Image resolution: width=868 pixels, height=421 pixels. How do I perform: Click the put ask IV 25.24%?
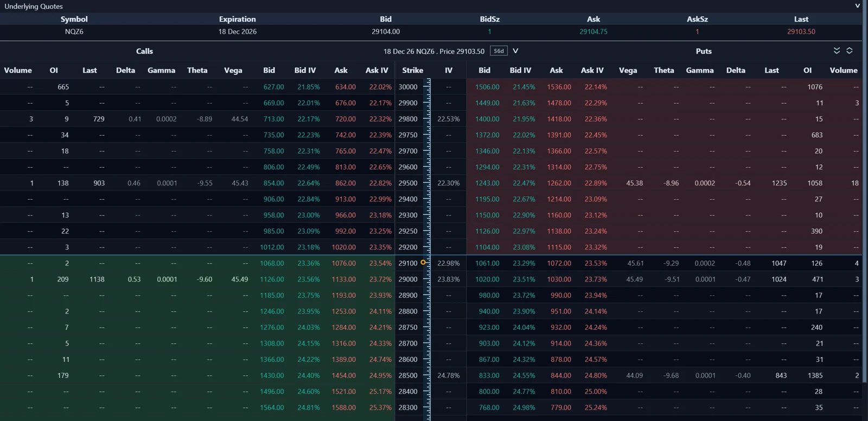(x=596, y=407)
